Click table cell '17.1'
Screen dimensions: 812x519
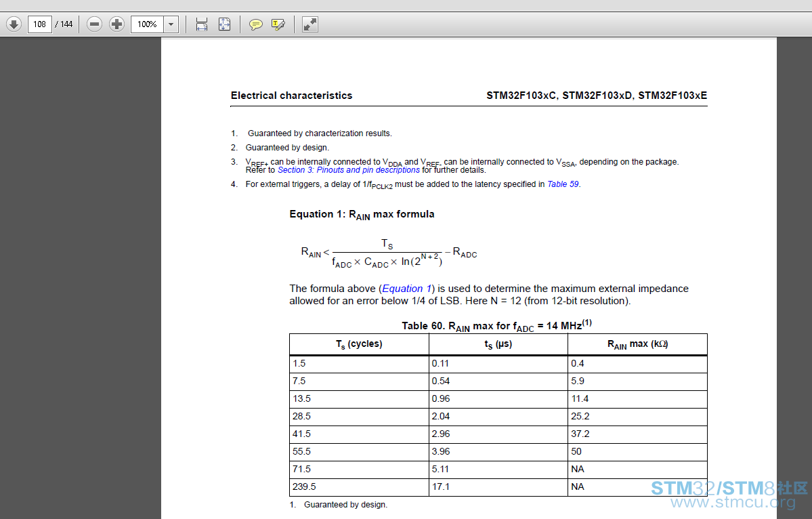click(498, 487)
